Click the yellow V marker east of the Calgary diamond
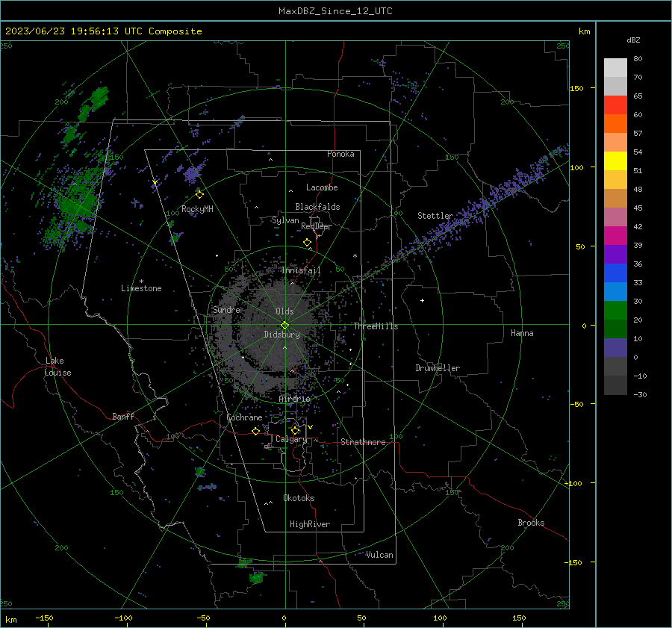Image resolution: width=672 pixels, height=628 pixels. 310,427
